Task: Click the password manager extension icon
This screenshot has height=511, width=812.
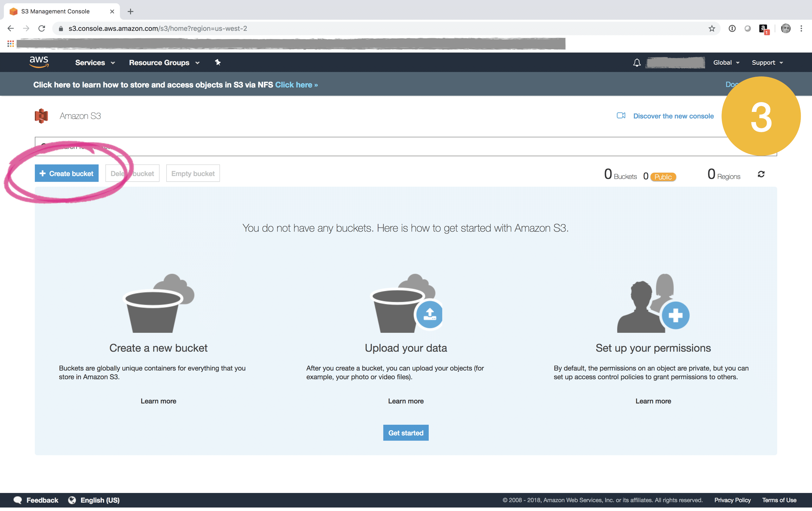Action: pyautogui.click(x=732, y=28)
